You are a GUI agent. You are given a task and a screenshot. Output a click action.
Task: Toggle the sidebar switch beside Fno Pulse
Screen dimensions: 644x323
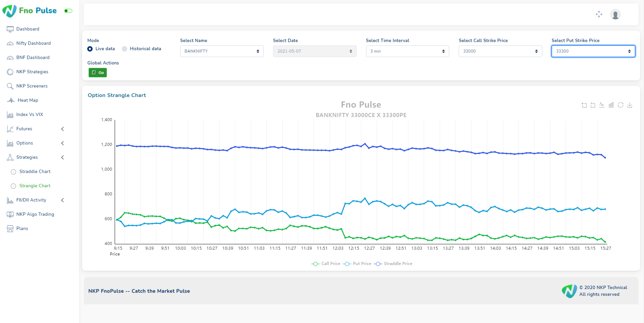(x=68, y=11)
